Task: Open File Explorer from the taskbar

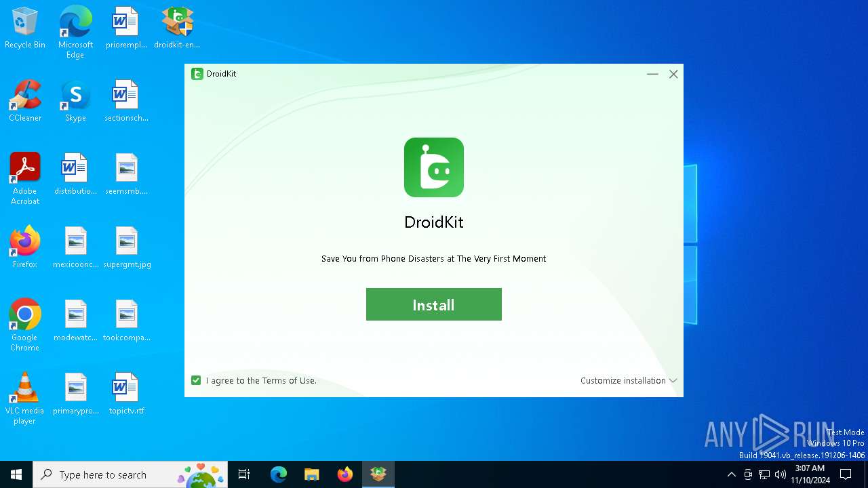Action: (x=312, y=474)
